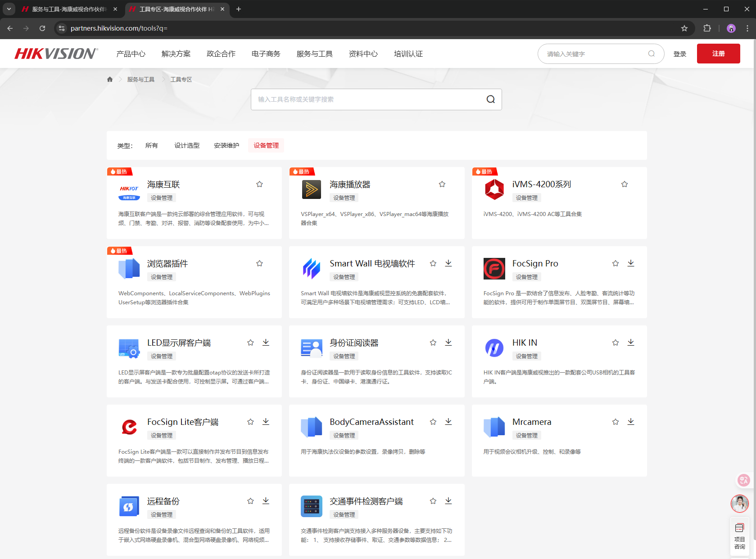This screenshot has height=559, width=756.
Task: Click the header keyword search icon
Action: click(652, 54)
